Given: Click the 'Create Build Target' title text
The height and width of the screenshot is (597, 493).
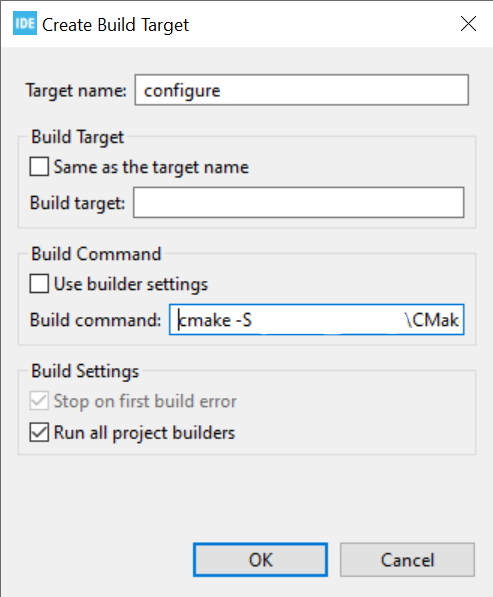Looking at the screenshot, I should (x=115, y=25).
